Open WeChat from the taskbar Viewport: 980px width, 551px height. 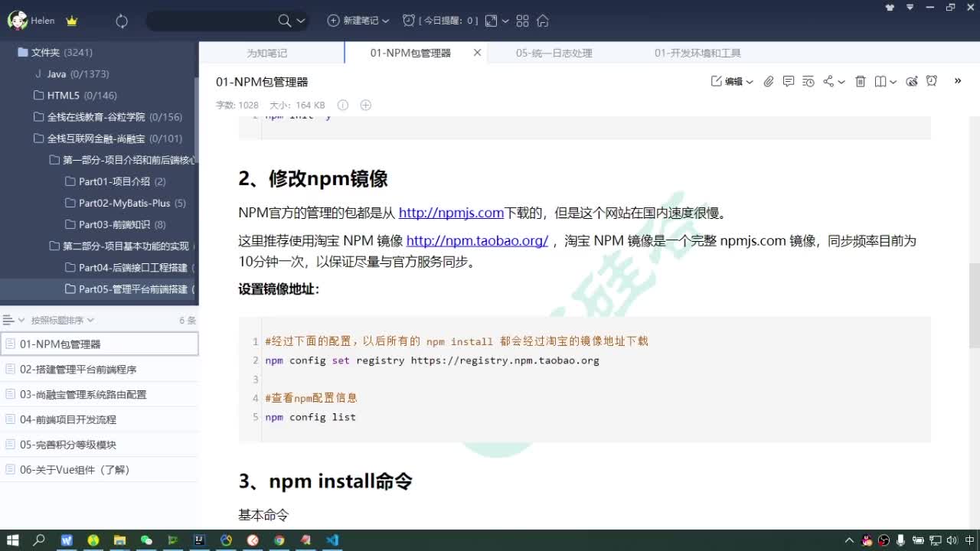click(x=146, y=540)
